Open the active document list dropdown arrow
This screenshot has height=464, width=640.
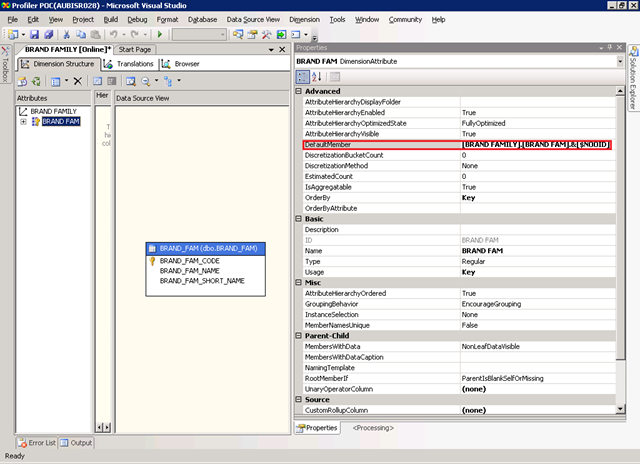pyautogui.click(x=271, y=50)
